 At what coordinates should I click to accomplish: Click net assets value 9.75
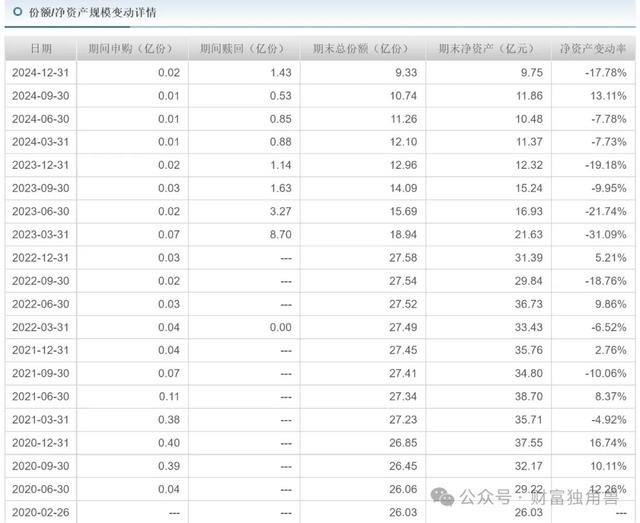pyautogui.click(x=532, y=73)
